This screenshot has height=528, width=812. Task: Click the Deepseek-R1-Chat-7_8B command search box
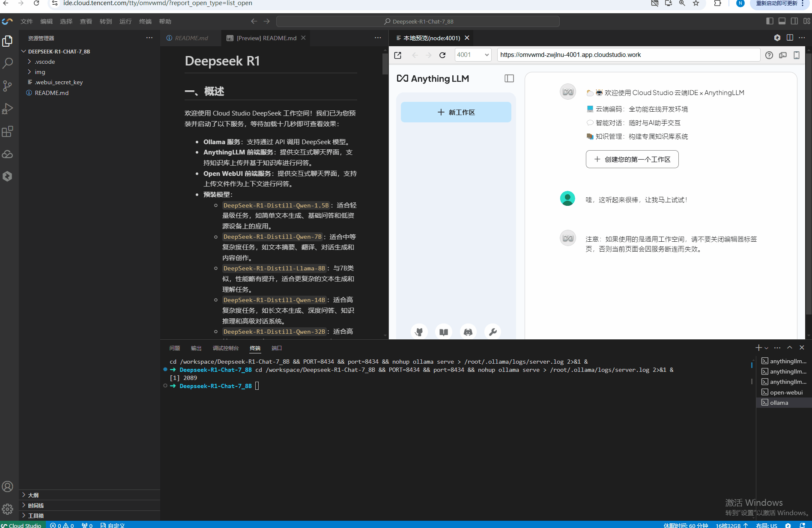(x=418, y=21)
